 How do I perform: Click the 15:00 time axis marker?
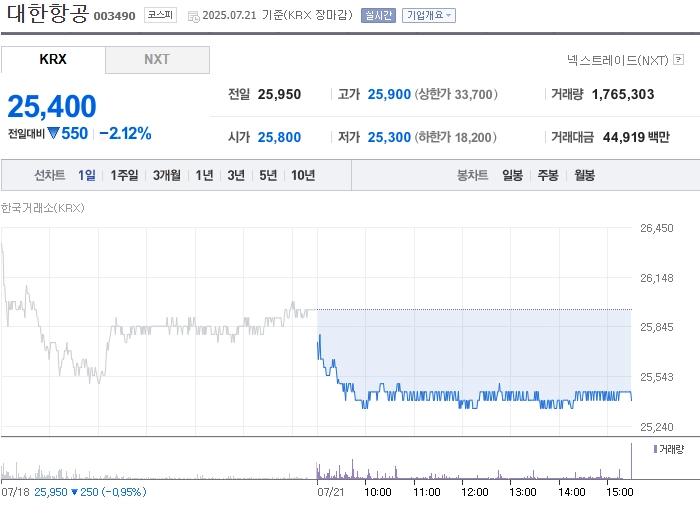(x=620, y=492)
